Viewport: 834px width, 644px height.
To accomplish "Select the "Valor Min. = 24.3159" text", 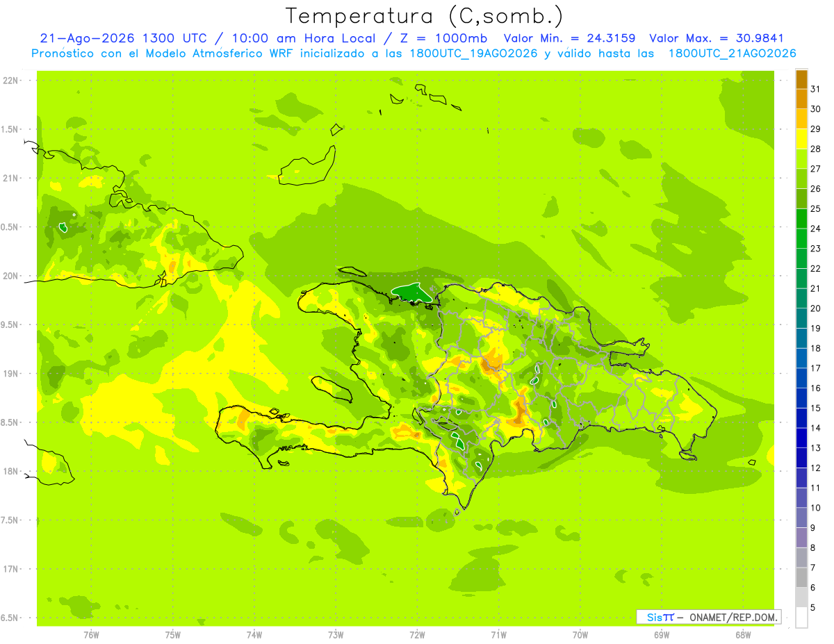I will coord(570,38).
